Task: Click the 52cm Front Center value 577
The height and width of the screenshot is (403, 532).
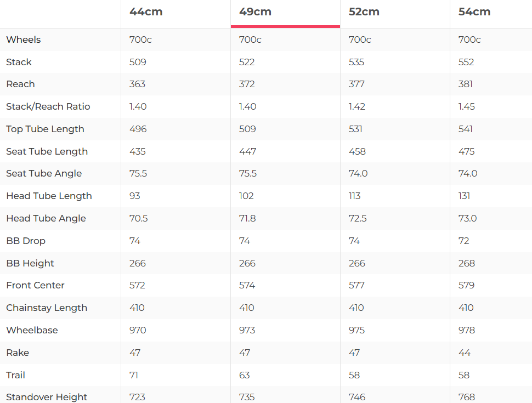Action: point(356,285)
